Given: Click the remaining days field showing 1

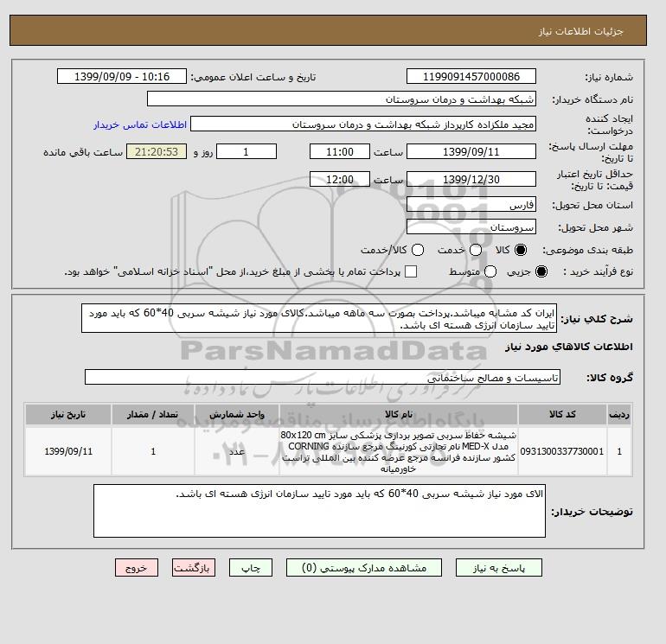Looking at the screenshot, I should click(247, 151).
